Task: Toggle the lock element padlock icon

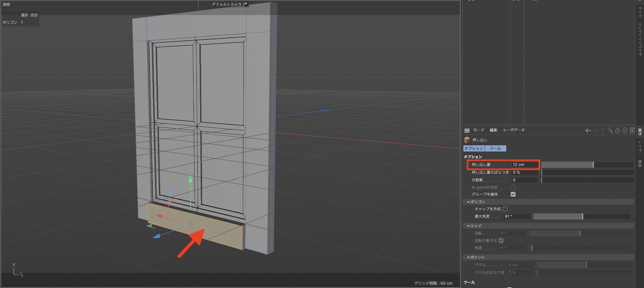Action: pos(617,130)
